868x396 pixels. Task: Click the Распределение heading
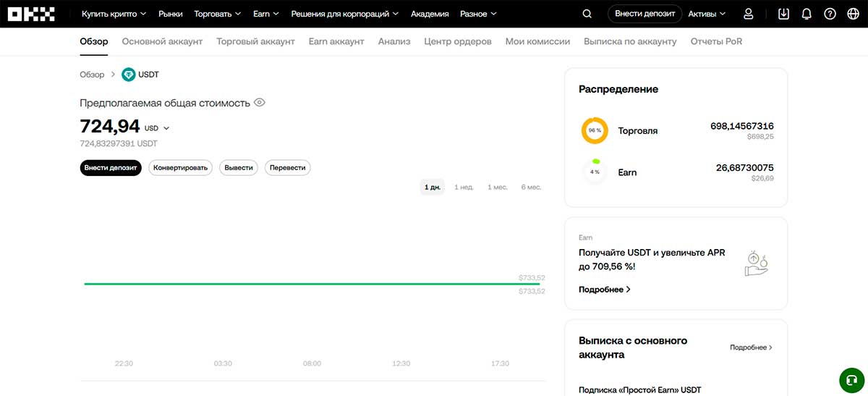[x=618, y=89]
